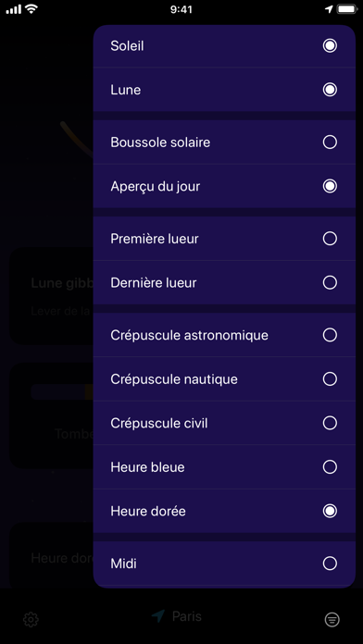Image resolution: width=363 pixels, height=644 pixels.
Task: Enable the Première lueur option
Action: tap(330, 238)
